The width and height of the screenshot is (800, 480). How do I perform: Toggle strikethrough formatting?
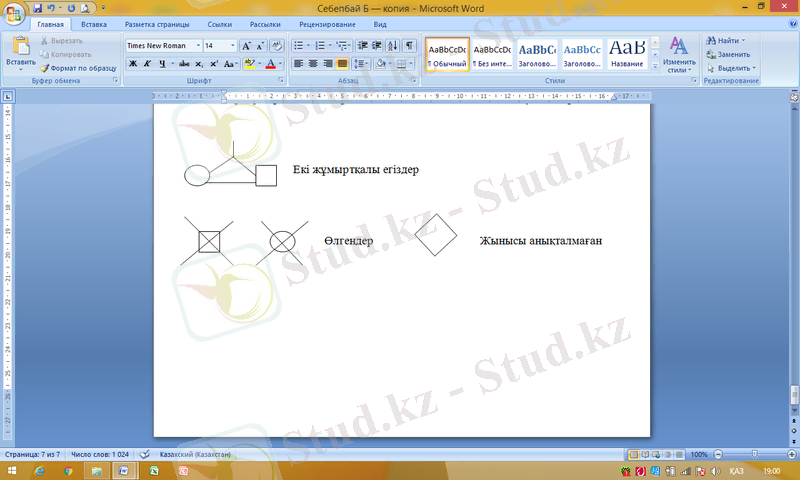tap(184, 63)
